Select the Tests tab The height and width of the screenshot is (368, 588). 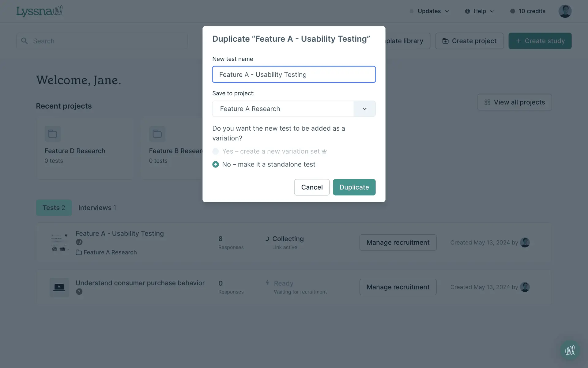pyautogui.click(x=54, y=208)
